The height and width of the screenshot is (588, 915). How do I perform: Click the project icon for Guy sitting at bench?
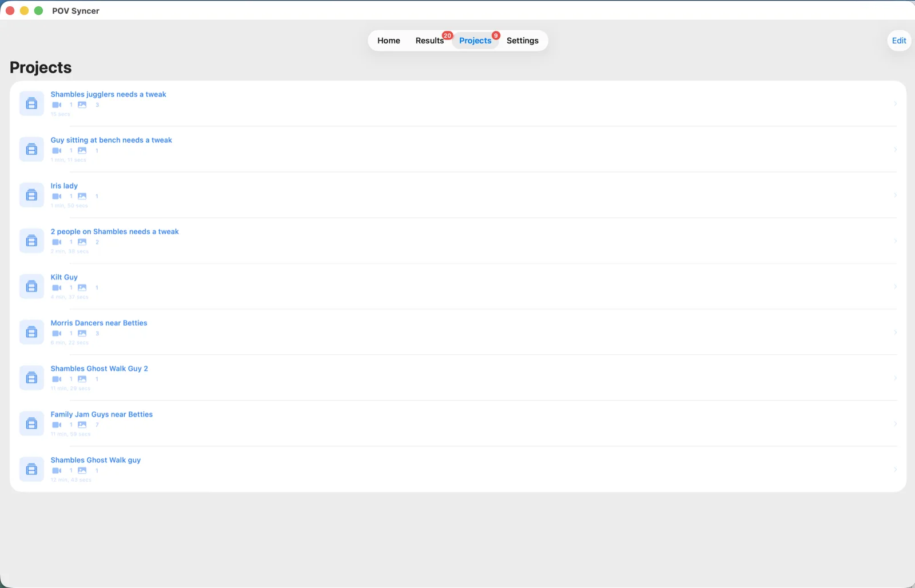pyautogui.click(x=31, y=149)
